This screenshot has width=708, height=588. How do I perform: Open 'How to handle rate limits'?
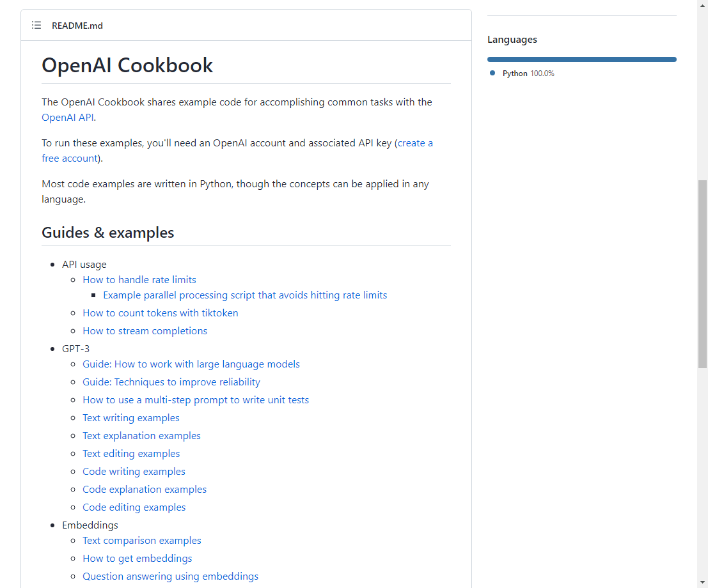(x=139, y=280)
